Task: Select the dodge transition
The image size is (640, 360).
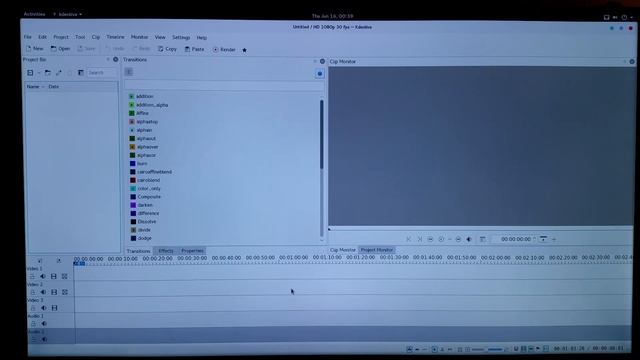Action: (141, 238)
